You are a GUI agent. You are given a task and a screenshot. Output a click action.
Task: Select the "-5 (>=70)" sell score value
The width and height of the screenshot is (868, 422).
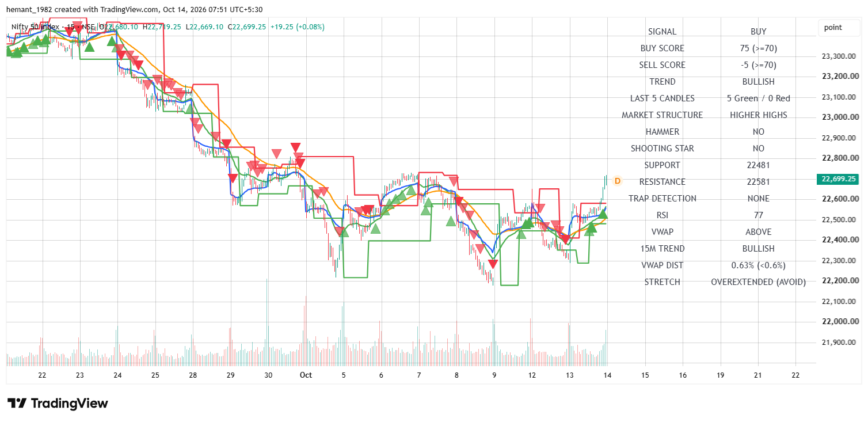tap(759, 65)
